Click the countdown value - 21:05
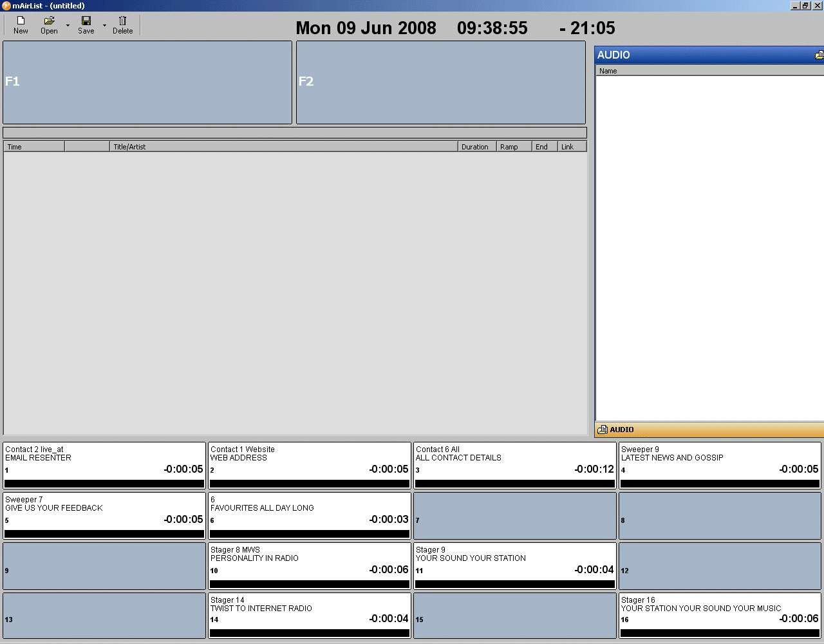 point(587,28)
